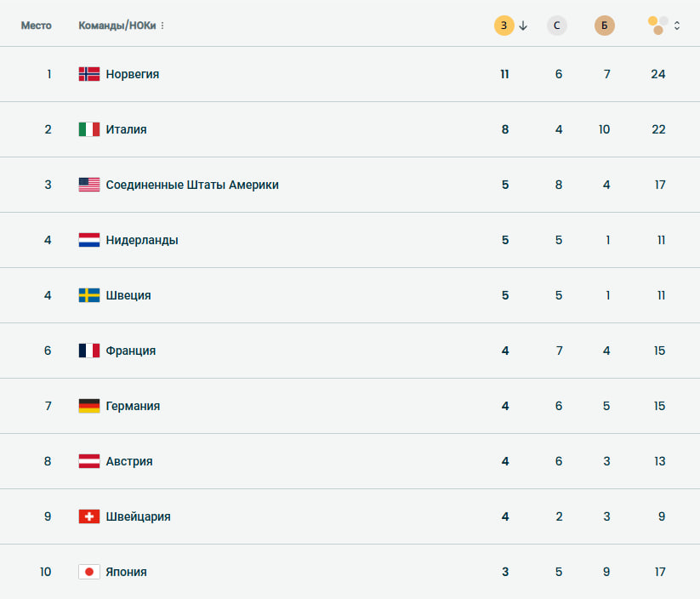Click the Место column header
Viewport: 700px width, 599px height.
(36, 26)
